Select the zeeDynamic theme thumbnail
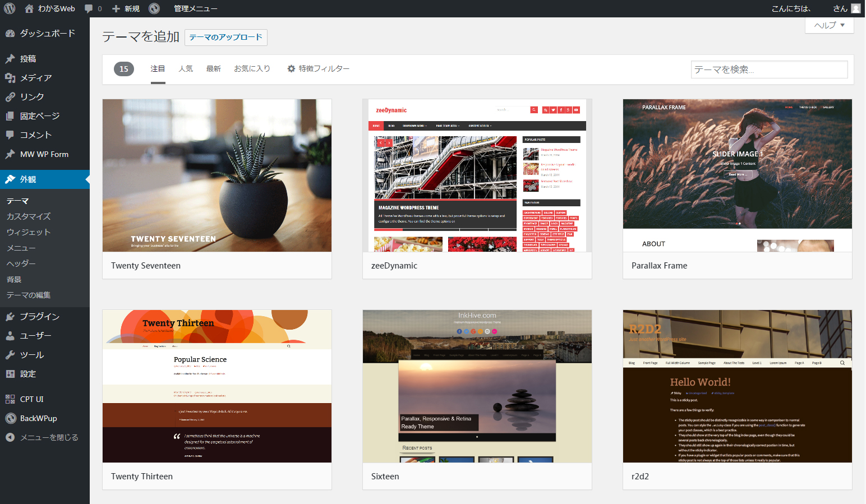This screenshot has height=504, width=866. pos(477,175)
